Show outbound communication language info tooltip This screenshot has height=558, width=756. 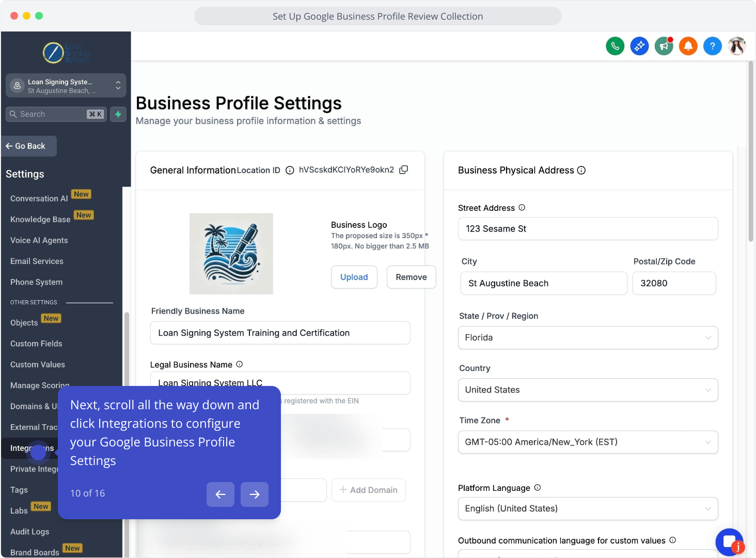tap(673, 540)
